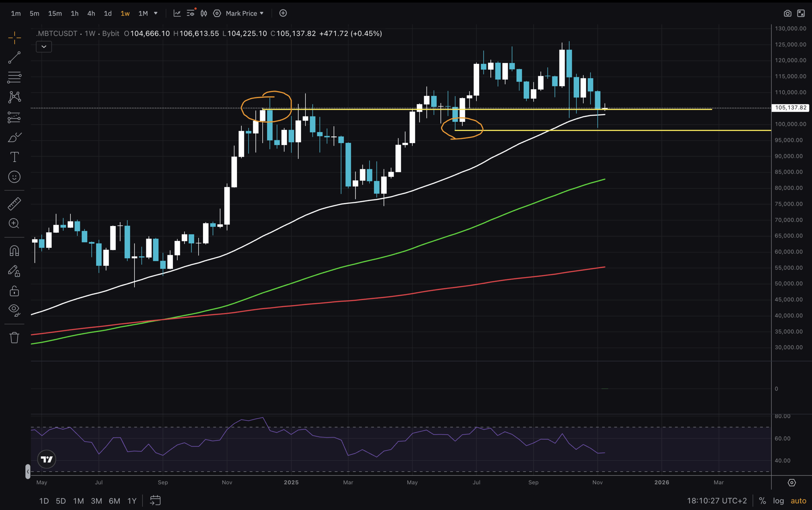This screenshot has width=812, height=510.
Task: Toggle log scale on price axis
Action: [x=778, y=500]
